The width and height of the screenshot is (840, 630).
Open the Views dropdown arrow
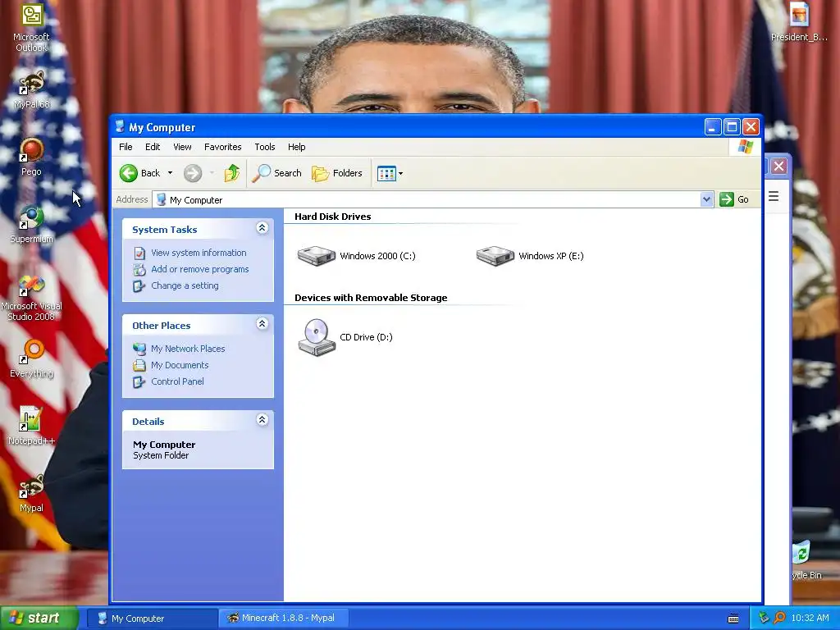click(400, 174)
